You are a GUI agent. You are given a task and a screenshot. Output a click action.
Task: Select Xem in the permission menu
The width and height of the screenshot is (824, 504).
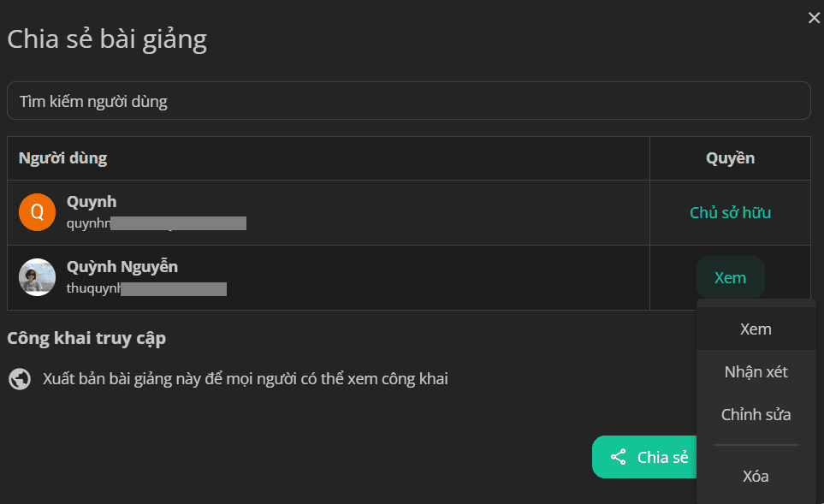click(756, 329)
